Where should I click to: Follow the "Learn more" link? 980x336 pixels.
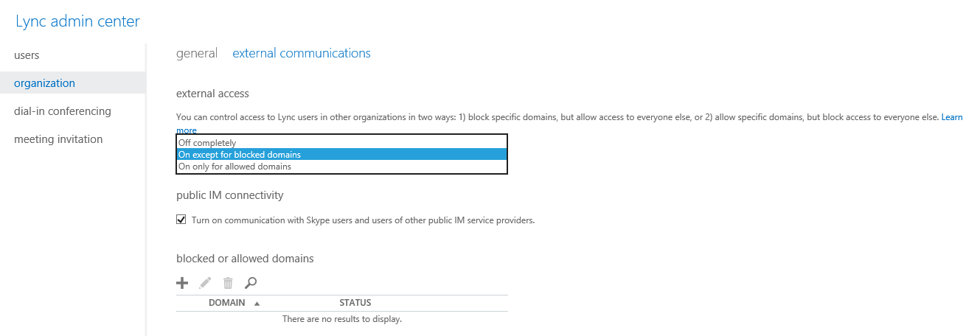(x=951, y=118)
